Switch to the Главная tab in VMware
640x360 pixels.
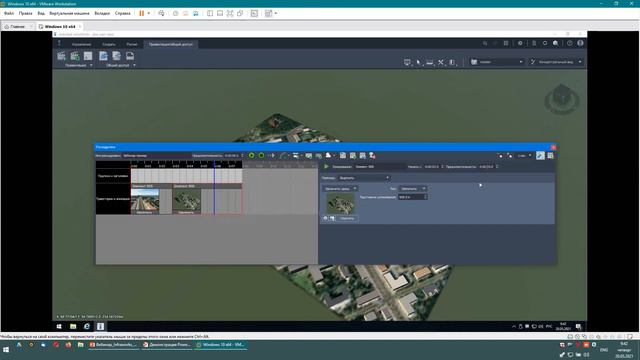click(x=17, y=27)
